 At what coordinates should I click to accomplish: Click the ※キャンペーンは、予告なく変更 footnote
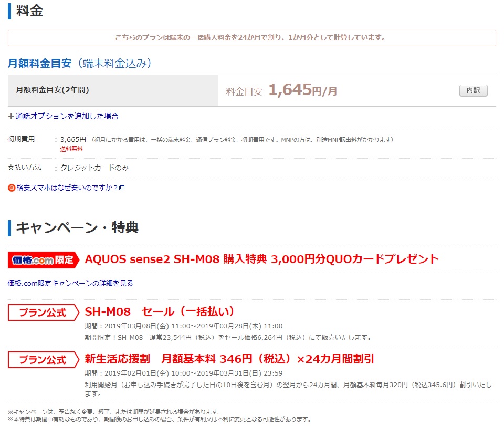coord(114,411)
